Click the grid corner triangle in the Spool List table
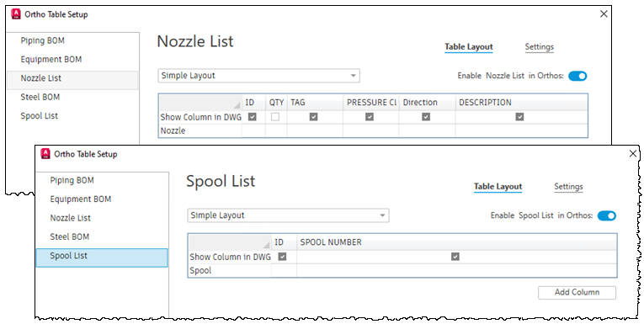Viewport: 644px width, 324px height. 266,245
